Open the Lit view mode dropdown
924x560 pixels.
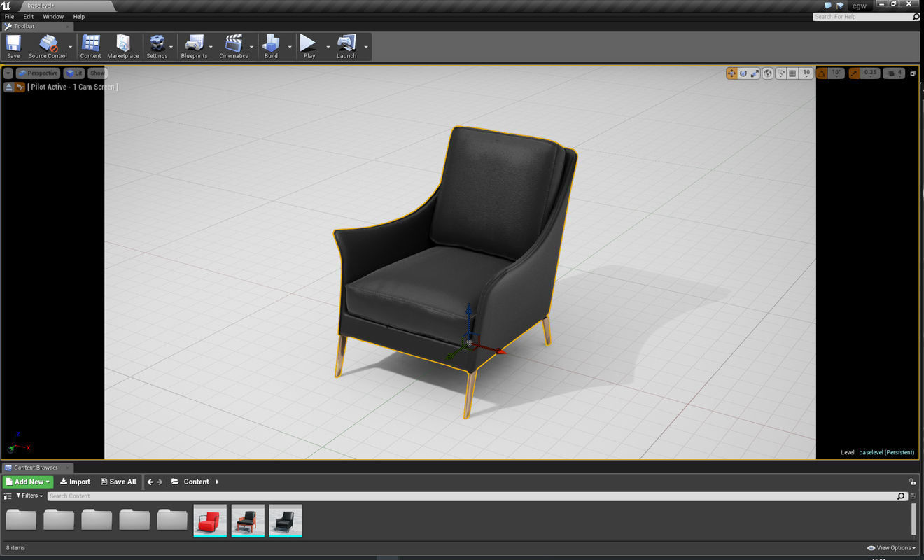73,73
